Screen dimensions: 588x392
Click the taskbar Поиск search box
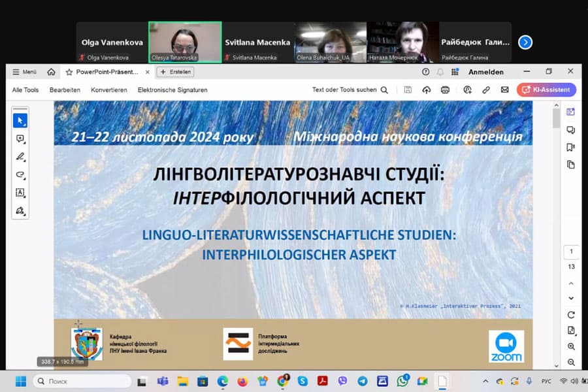tap(82, 381)
